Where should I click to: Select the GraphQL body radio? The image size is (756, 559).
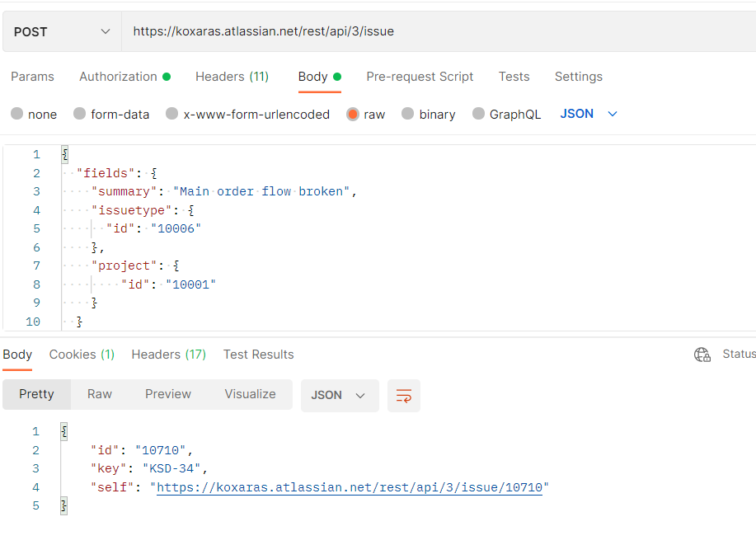tap(478, 114)
